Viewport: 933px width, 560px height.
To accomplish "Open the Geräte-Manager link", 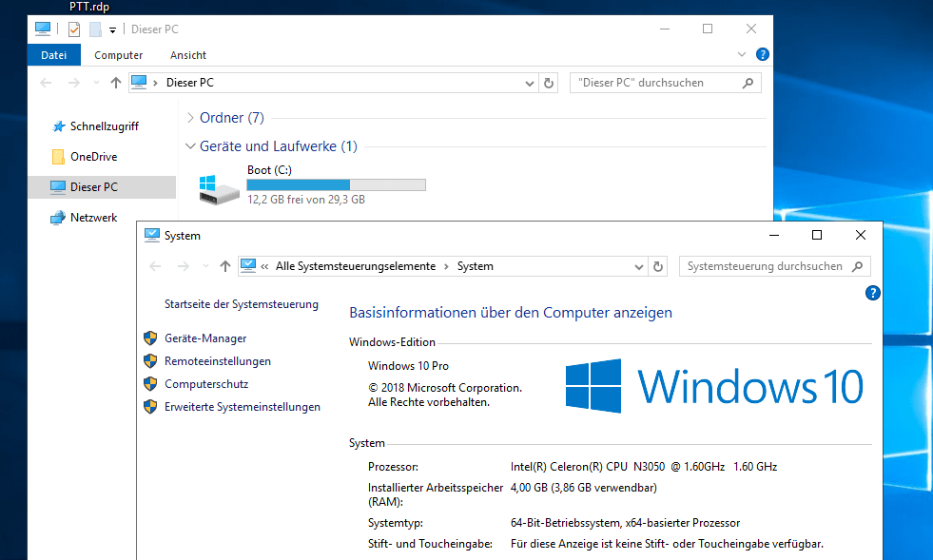I will point(205,338).
